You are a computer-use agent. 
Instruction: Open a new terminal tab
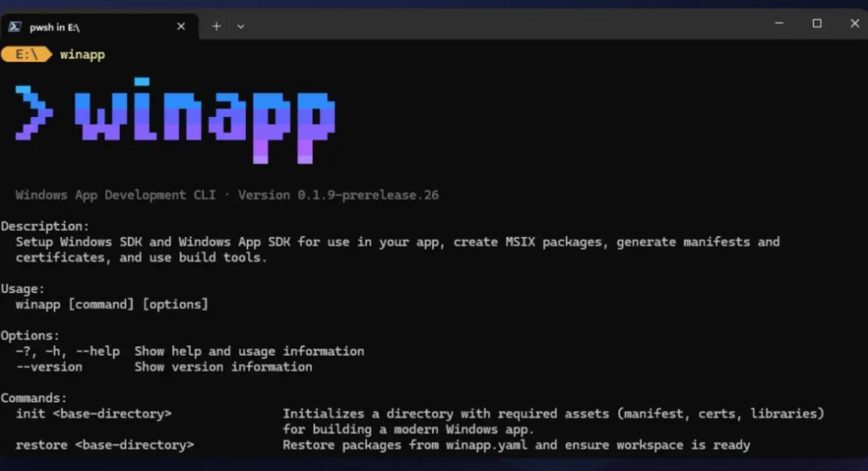tap(216, 26)
